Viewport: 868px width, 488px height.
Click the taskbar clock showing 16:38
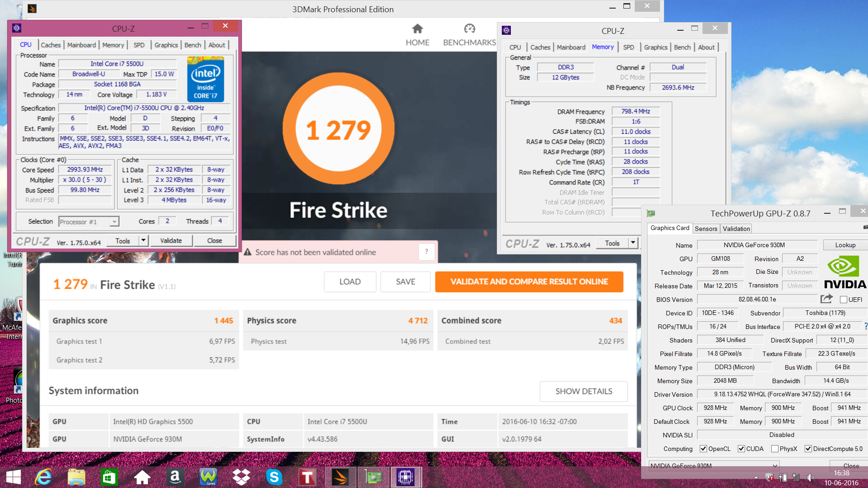(x=841, y=473)
